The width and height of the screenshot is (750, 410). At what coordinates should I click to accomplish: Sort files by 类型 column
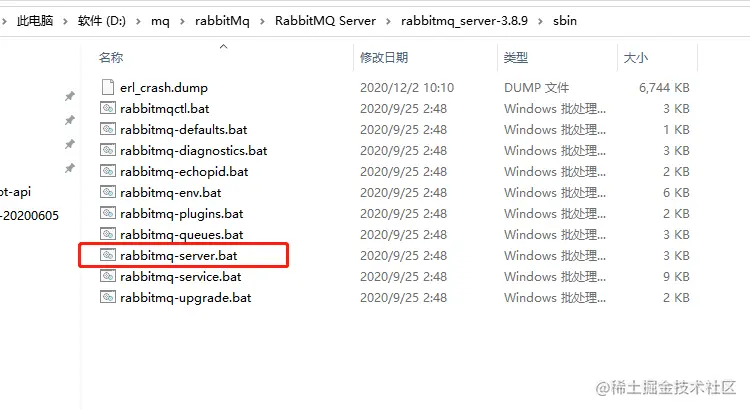click(x=516, y=57)
